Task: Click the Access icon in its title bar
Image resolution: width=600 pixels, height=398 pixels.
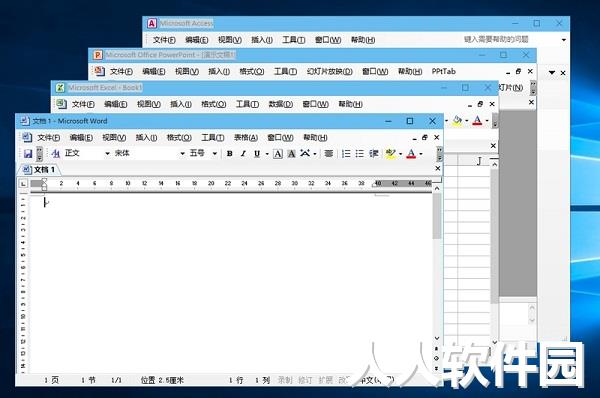Action: pos(152,23)
